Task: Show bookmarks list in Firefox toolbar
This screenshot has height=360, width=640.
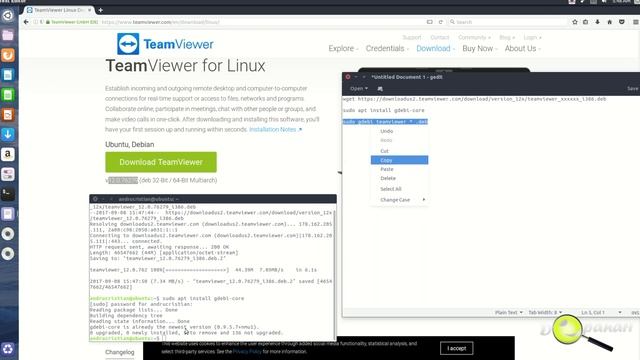Action: coord(586,22)
